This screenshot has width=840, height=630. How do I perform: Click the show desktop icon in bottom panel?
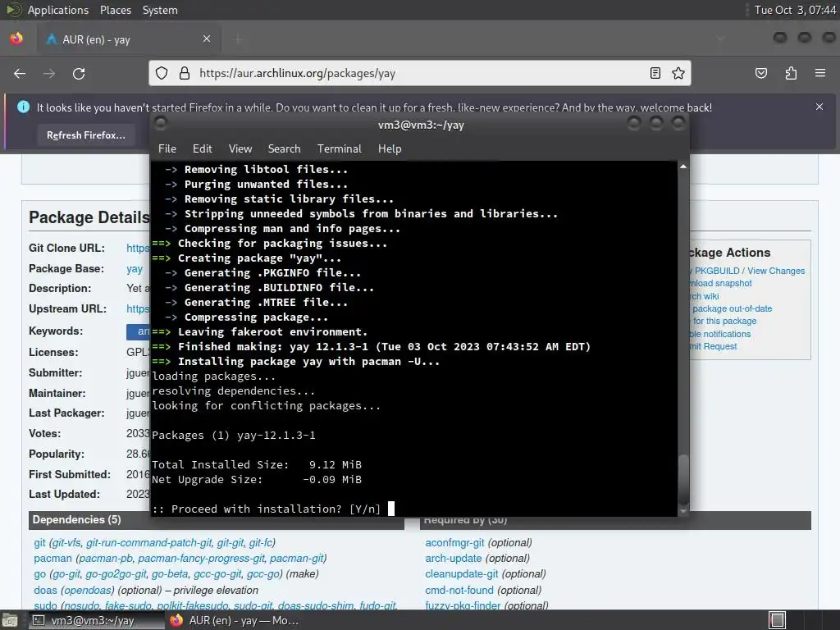pos(8,620)
